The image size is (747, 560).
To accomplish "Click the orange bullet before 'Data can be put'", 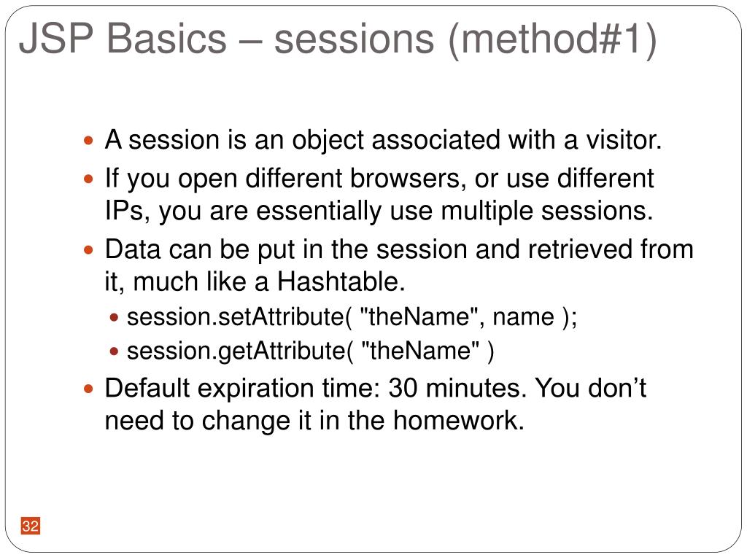I will click(x=88, y=250).
